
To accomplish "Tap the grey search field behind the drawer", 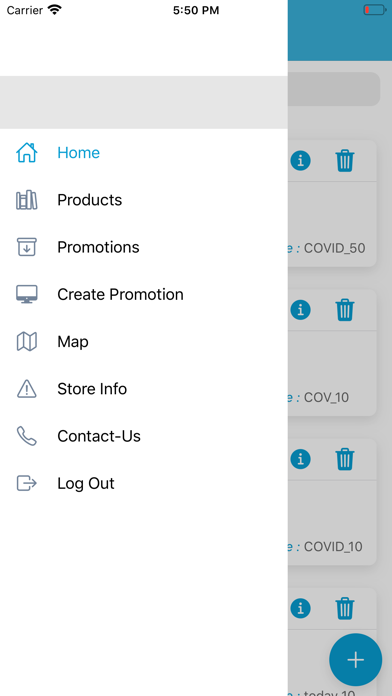I will tap(334, 89).
